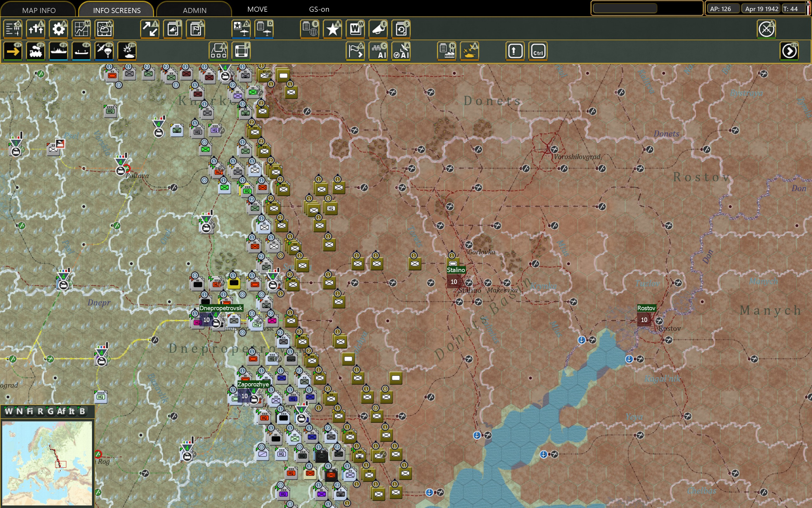812x508 pixels.
Task: Click the crossed swords circle icon
Action: coord(766,29)
